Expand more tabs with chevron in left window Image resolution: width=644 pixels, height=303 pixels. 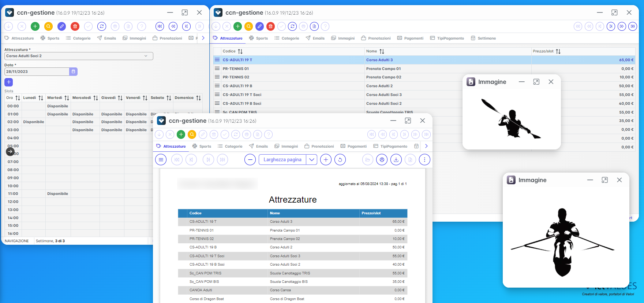click(x=203, y=38)
